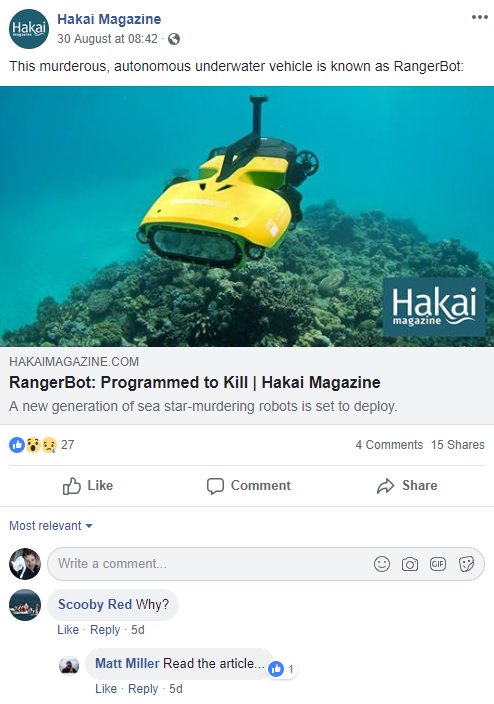
Task: Show all 4 Comments
Action: (389, 445)
